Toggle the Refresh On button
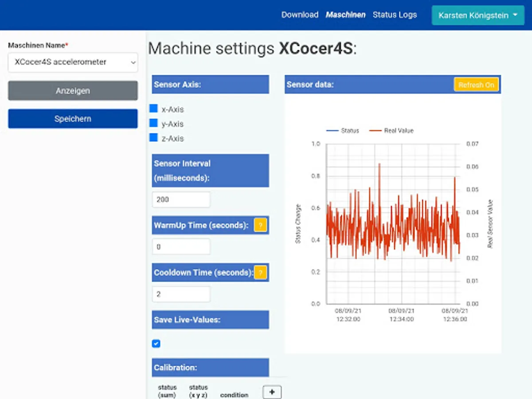532x399 pixels. (x=476, y=85)
